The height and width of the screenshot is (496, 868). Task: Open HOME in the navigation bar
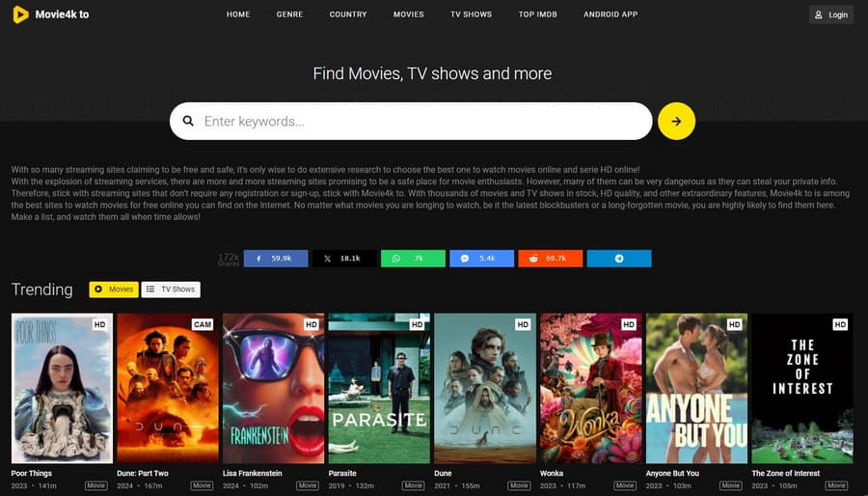238,14
